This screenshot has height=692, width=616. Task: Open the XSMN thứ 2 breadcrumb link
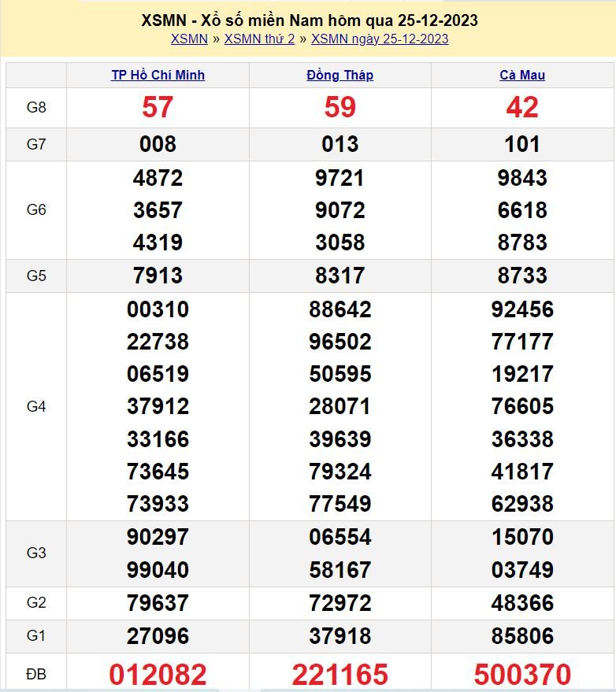point(259,39)
